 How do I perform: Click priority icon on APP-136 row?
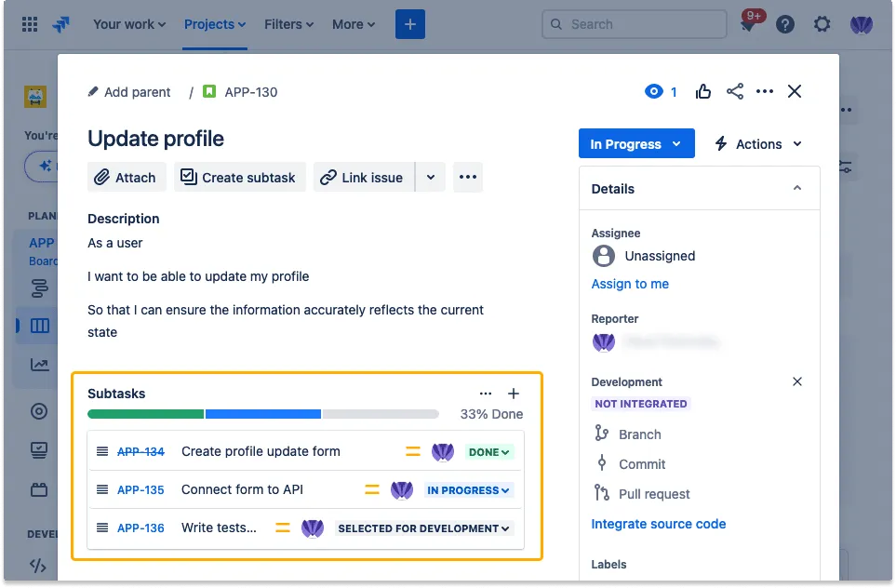click(282, 528)
